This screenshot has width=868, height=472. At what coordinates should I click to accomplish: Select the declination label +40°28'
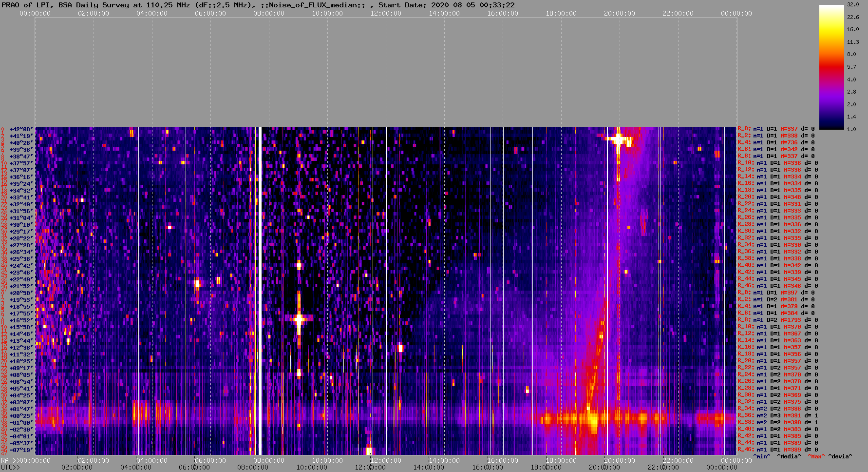pyautogui.click(x=21, y=143)
